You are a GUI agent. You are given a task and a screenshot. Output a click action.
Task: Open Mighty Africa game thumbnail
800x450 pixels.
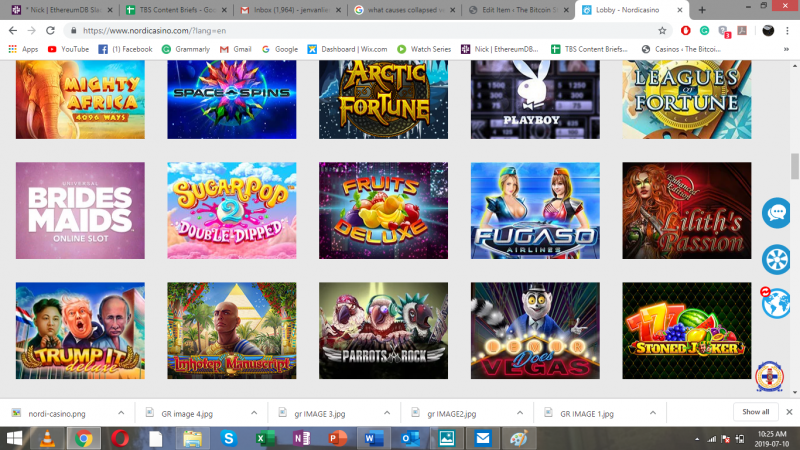pos(80,99)
